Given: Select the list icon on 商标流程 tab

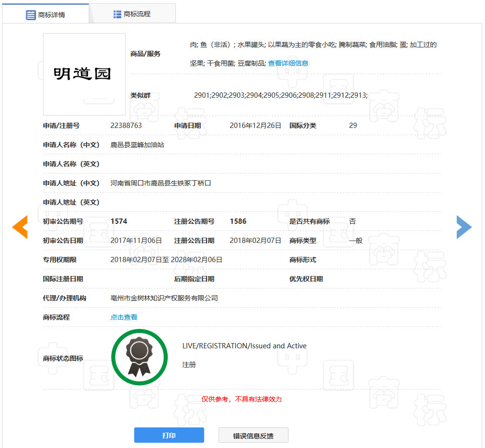Looking at the screenshot, I should tap(117, 14).
